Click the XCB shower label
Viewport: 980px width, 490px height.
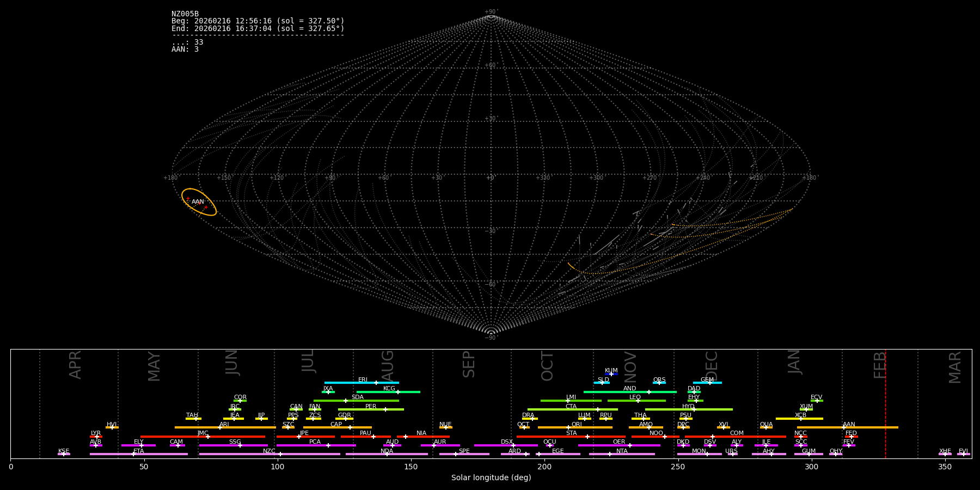click(x=801, y=415)
